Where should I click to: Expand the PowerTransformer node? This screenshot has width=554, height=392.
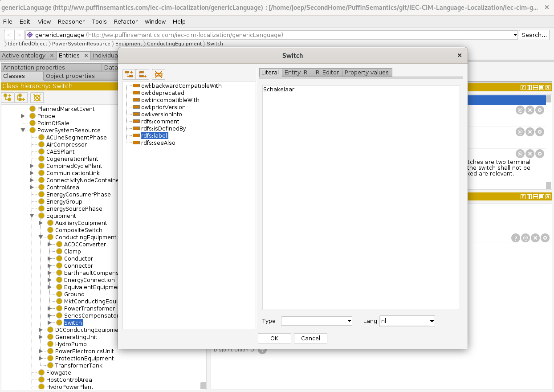coord(50,308)
